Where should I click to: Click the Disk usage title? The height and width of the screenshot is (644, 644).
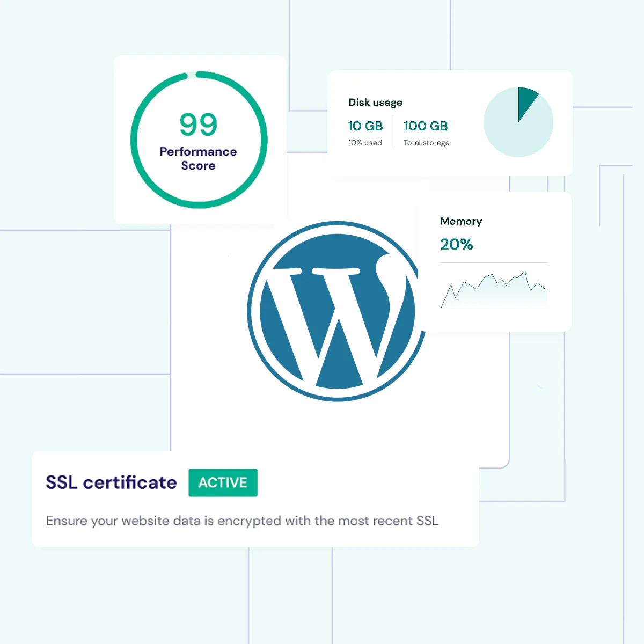[x=375, y=103]
